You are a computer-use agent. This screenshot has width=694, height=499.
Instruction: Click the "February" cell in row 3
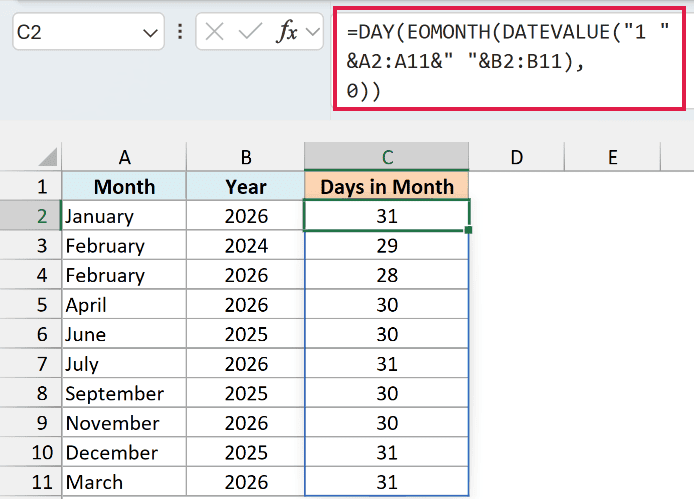tap(124, 245)
